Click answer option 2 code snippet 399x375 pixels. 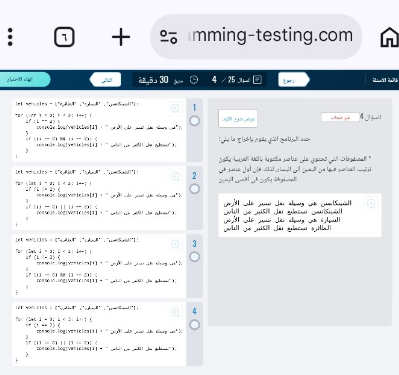(99, 198)
